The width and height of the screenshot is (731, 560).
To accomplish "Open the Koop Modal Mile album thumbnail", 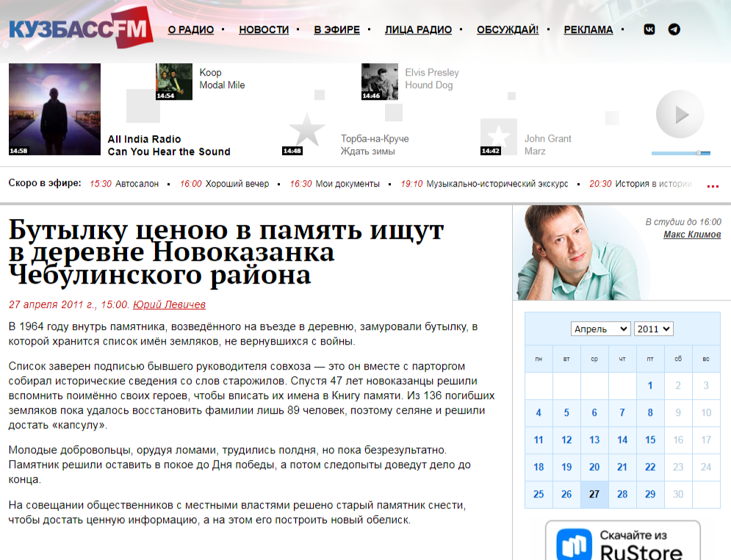I will point(174,82).
